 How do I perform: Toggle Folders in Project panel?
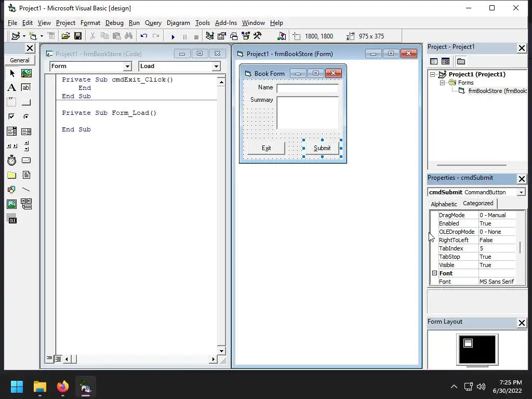(461, 61)
